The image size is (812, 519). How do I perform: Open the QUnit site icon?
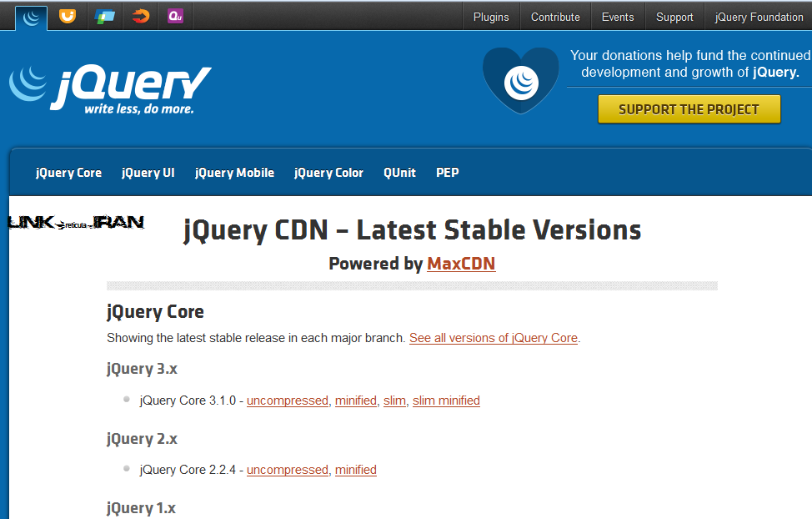point(176,17)
